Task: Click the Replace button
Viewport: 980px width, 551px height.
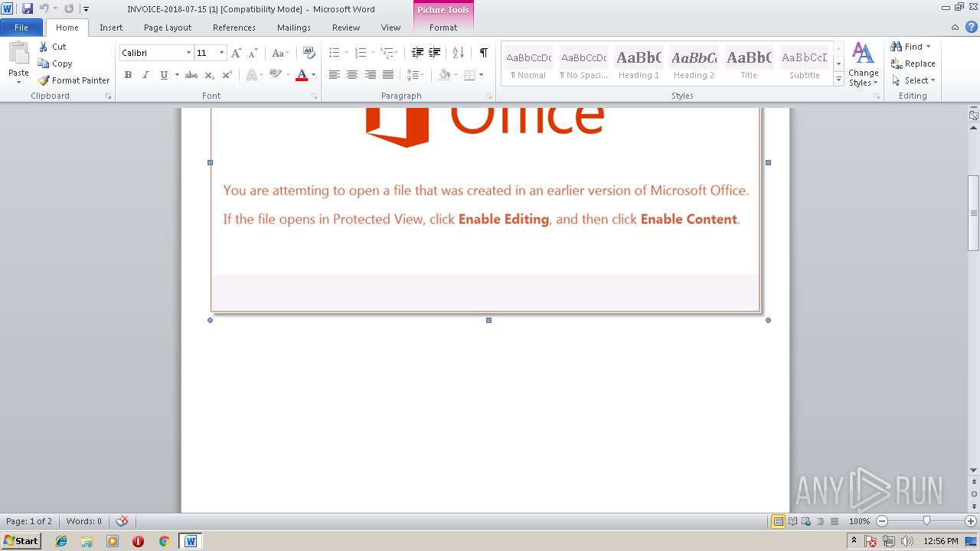Action: click(913, 64)
